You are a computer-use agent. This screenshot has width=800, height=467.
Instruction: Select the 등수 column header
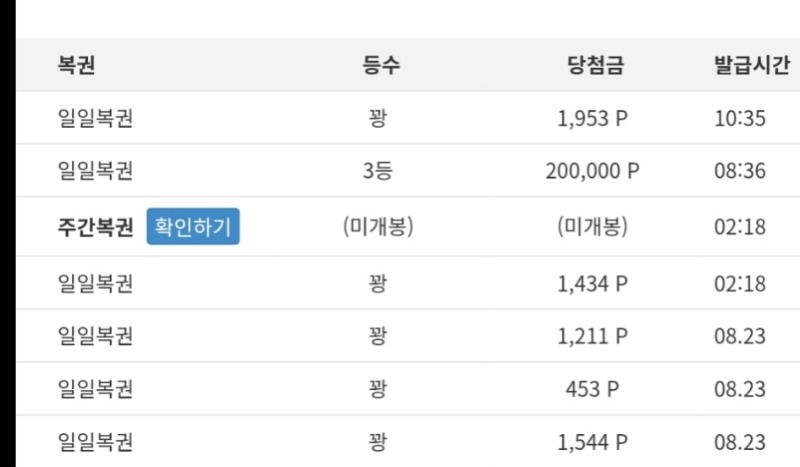[x=381, y=65]
